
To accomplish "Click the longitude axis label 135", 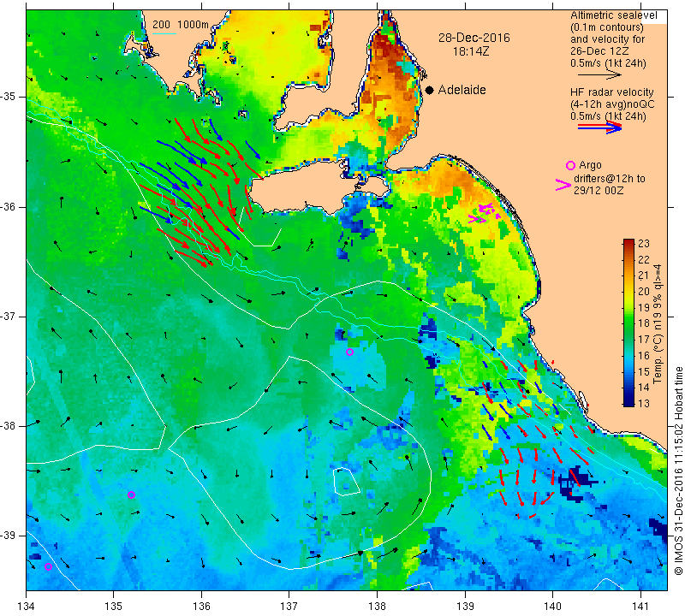I will coord(114,606).
